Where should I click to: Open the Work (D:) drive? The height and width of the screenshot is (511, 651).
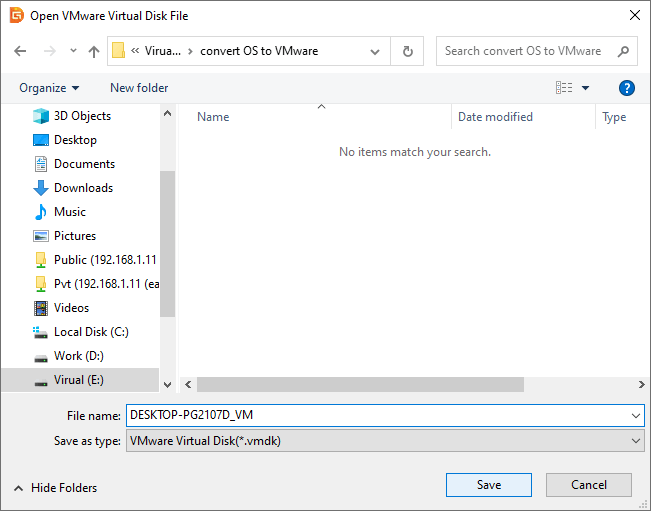pyautogui.click(x=78, y=356)
